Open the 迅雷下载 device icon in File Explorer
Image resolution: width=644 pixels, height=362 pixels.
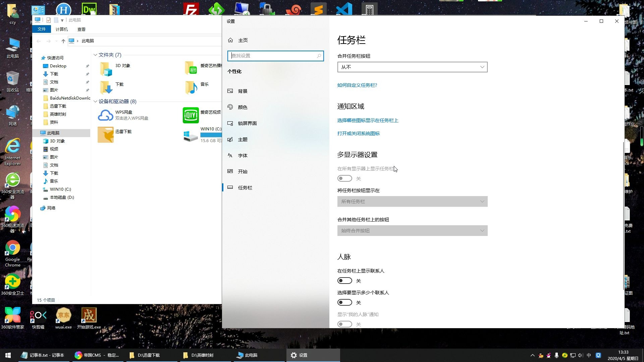click(x=105, y=134)
